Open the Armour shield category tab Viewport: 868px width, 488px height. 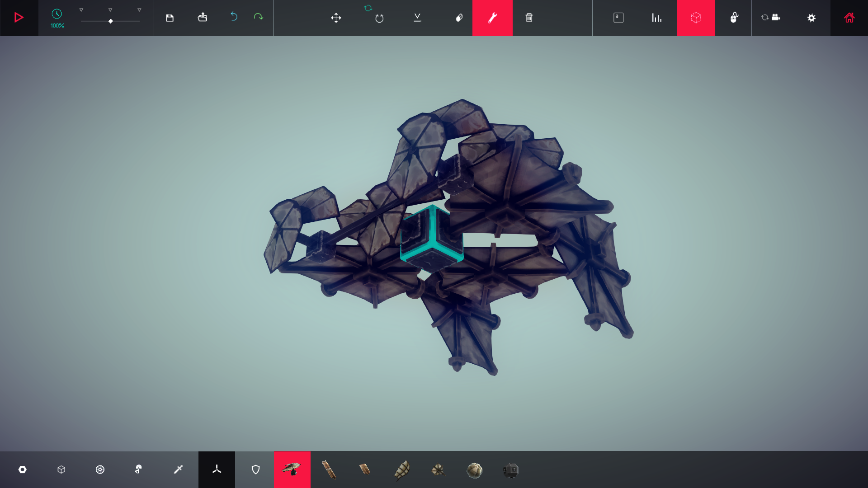tap(255, 470)
